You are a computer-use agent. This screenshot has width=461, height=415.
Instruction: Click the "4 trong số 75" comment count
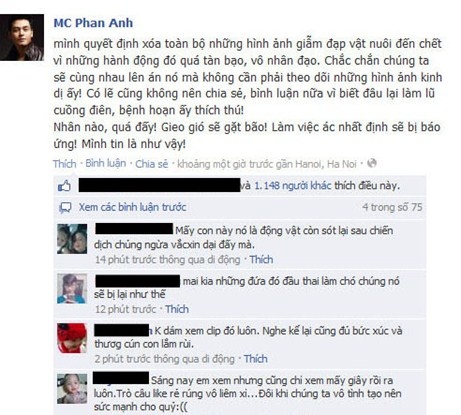coord(392,207)
